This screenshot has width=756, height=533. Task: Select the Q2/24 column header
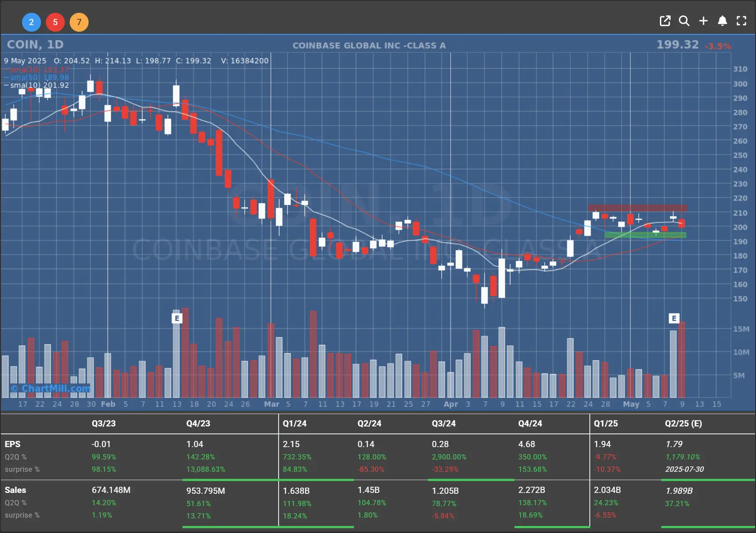point(369,423)
